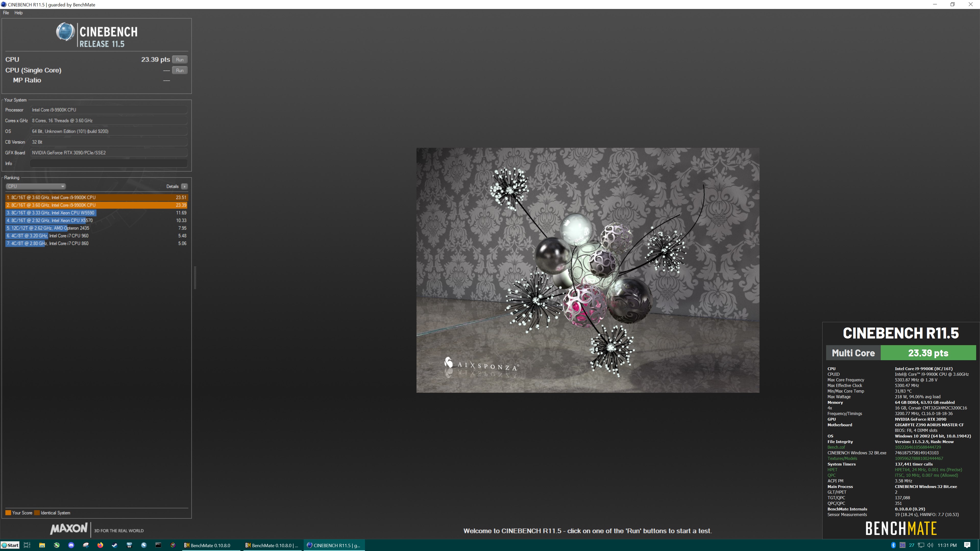This screenshot has height=551, width=980.
Task: Select the Xeon CPU X5570 ranking row
Action: pos(97,221)
